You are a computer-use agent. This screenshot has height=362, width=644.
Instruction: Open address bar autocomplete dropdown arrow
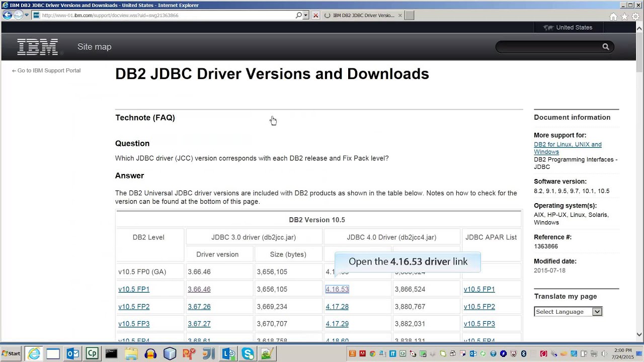coord(305,16)
